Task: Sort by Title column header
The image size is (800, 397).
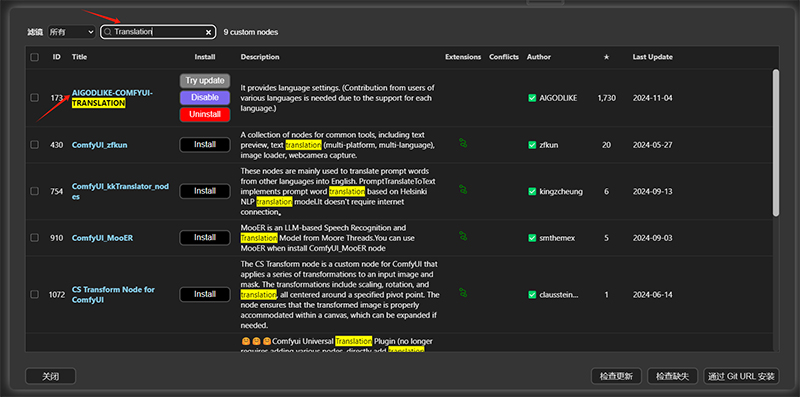Action: click(x=79, y=57)
